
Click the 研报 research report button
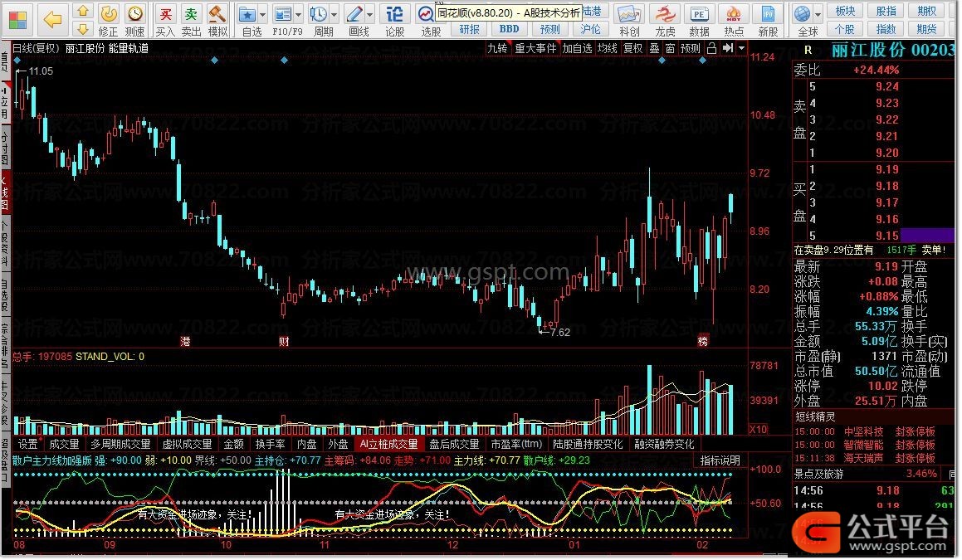[469, 29]
